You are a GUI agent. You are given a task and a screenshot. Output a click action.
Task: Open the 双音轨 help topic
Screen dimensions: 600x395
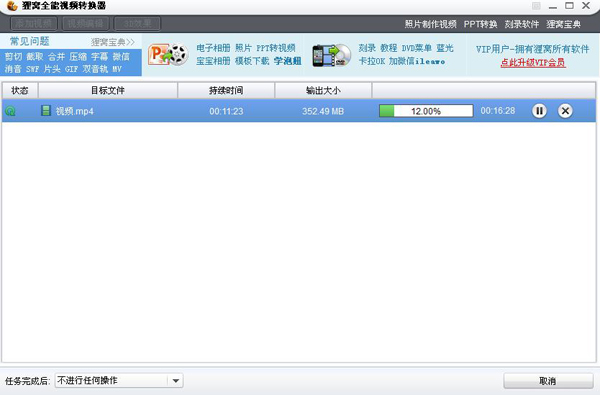point(95,69)
